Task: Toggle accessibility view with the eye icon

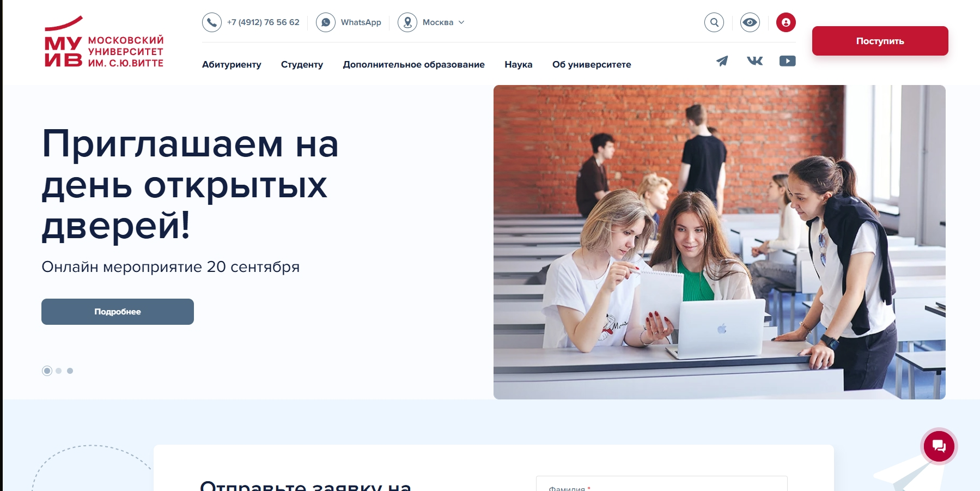Action: [750, 22]
